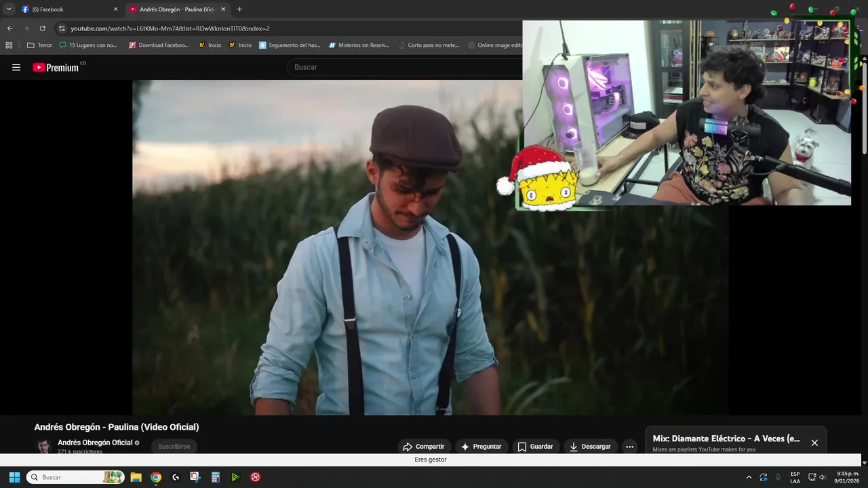Viewport: 868px width, 488px height.
Task: Open the Chrome apps grid shortcut
Action: pyautogui.click(x=9, y=45)
